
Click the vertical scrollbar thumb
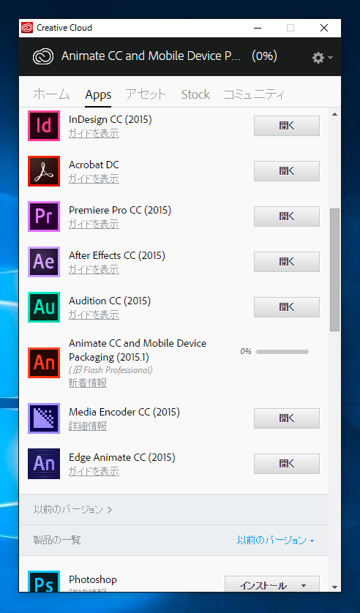coord(335,270)
